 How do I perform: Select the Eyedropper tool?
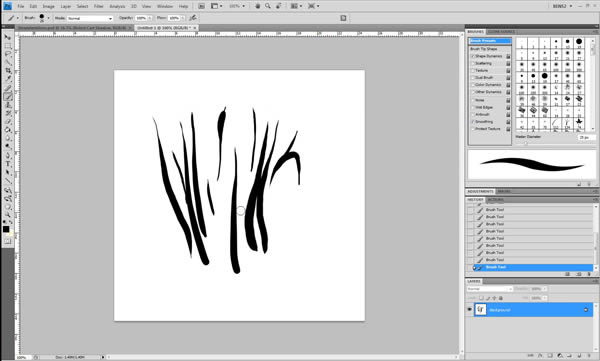[x=7, y=79]
